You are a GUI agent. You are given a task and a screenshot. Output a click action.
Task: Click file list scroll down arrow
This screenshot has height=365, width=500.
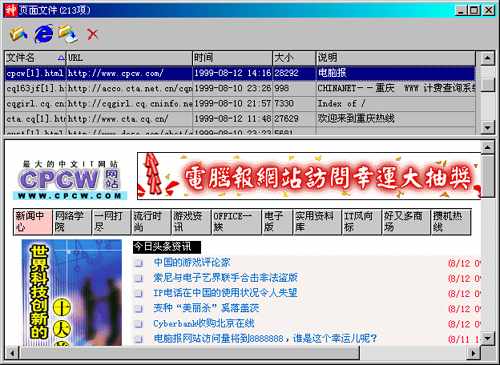pyautogui.click(x=487, y=127)
